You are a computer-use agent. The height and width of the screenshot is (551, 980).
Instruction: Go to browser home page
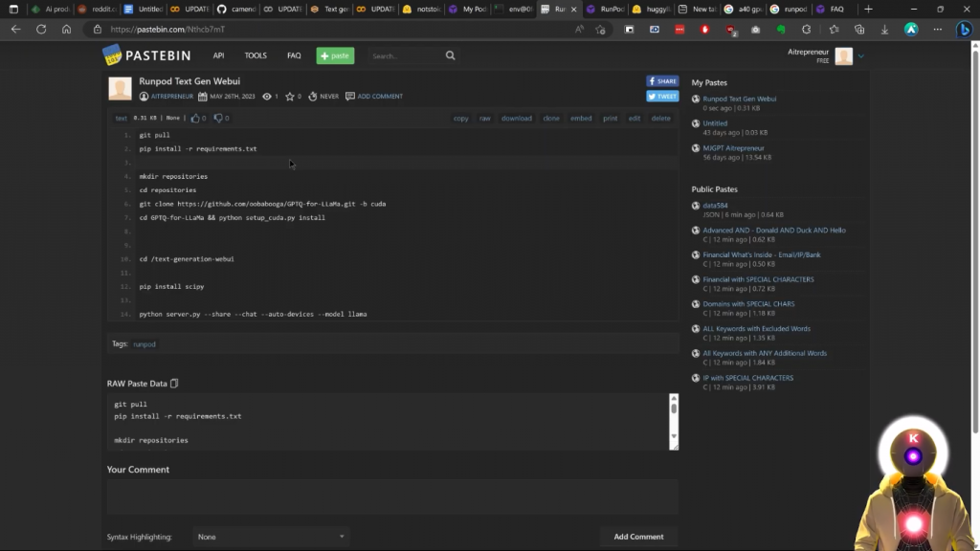(66, 30)
